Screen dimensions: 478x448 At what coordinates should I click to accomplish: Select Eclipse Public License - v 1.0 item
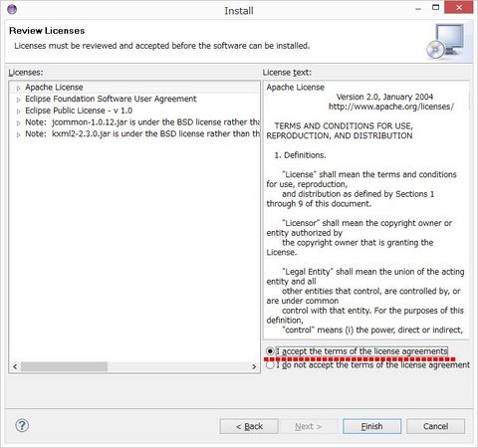79,111
